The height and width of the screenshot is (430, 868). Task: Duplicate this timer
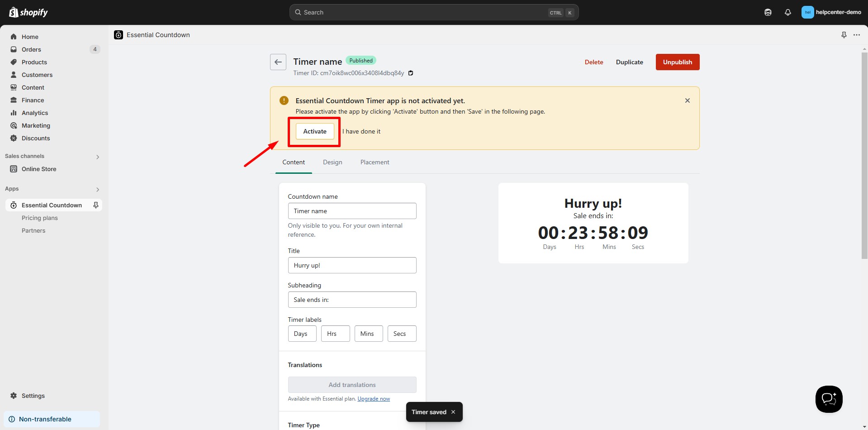630,62
